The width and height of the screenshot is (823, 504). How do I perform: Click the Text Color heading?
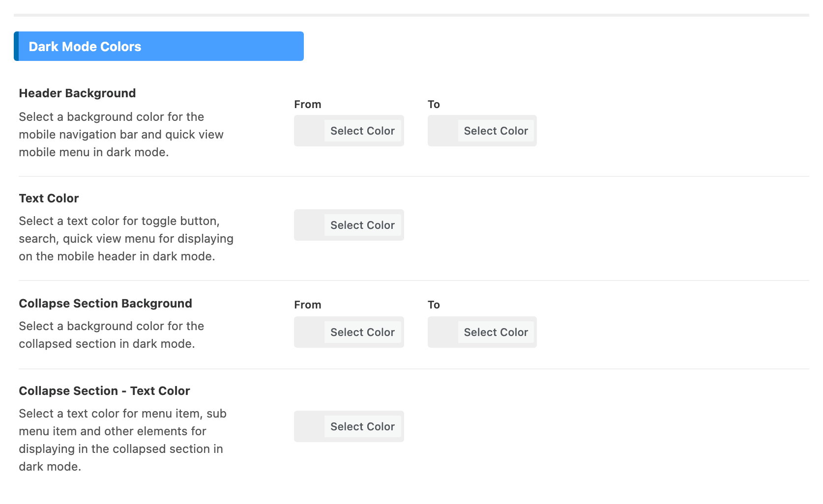click(49, 198)
